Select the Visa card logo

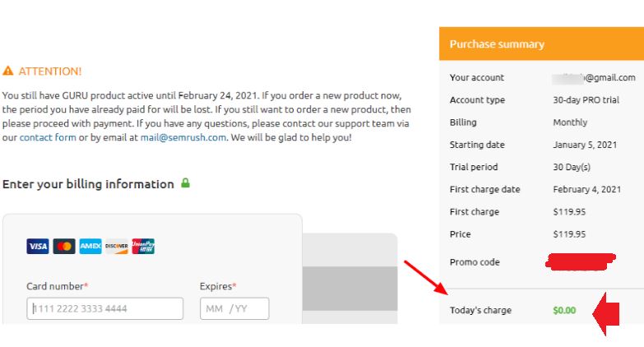point(38,246)
